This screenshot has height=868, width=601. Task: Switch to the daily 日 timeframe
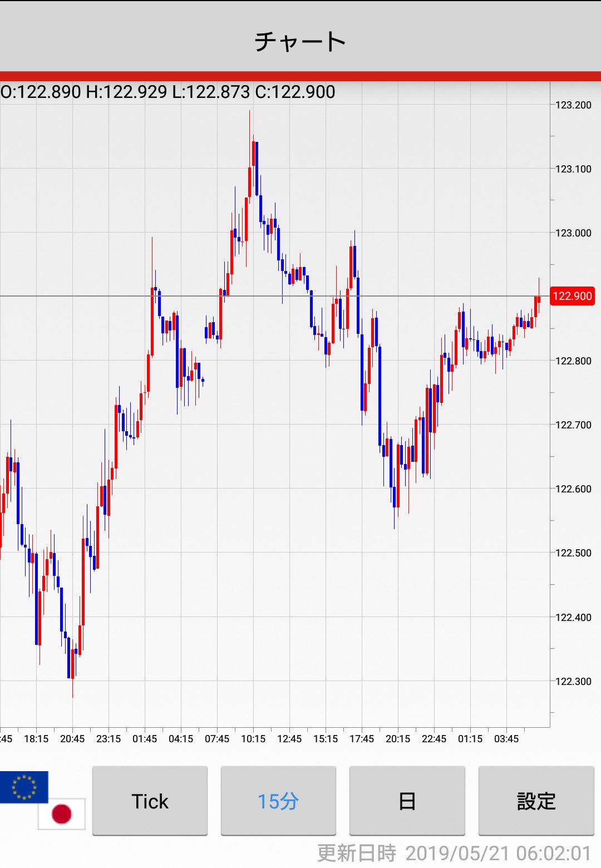(x=407, y=801)
